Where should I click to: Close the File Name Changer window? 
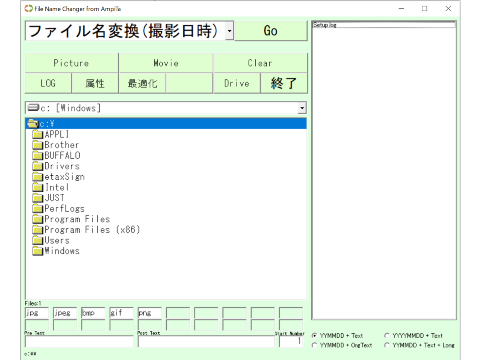[448, 8]
